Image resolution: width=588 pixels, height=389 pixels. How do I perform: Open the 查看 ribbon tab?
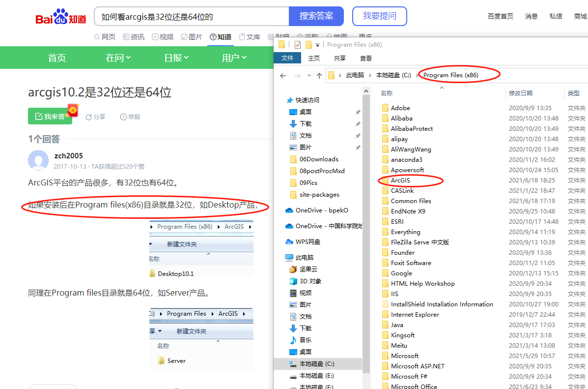[x=365, y=58]
